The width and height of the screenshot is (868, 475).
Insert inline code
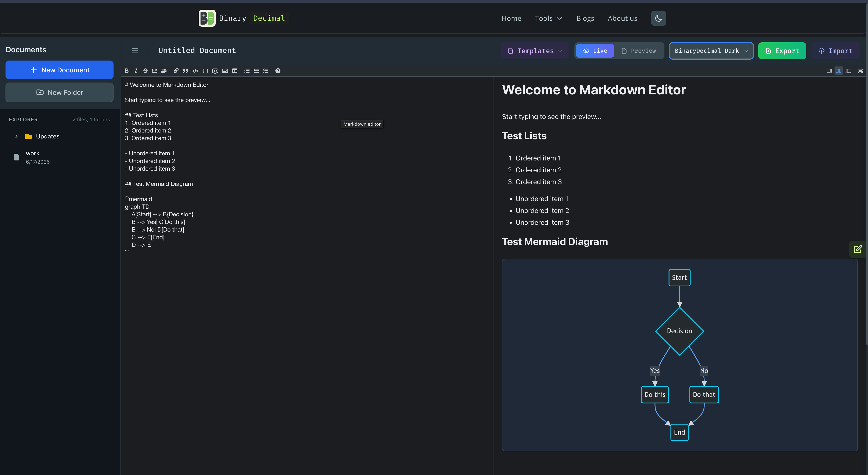point(195,71)
